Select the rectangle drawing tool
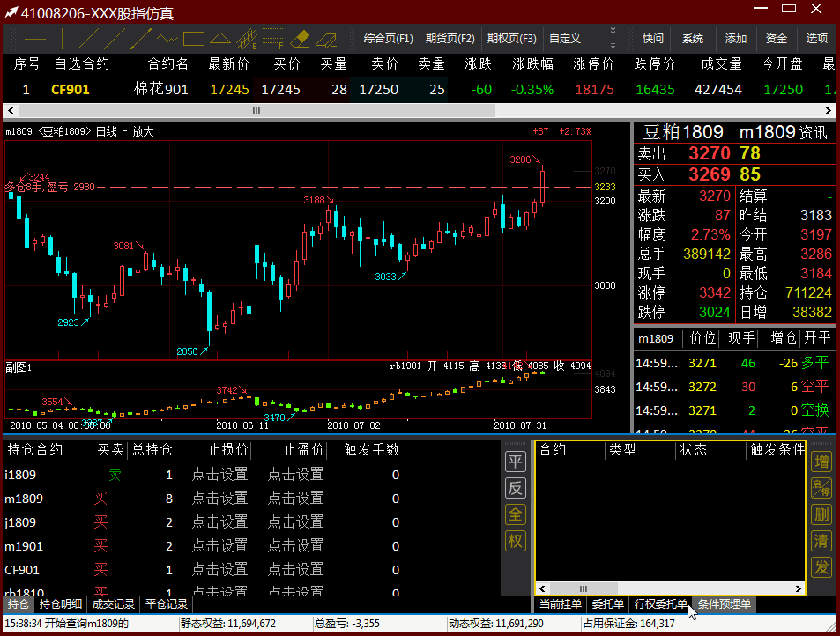 click(x=194, y=39)
